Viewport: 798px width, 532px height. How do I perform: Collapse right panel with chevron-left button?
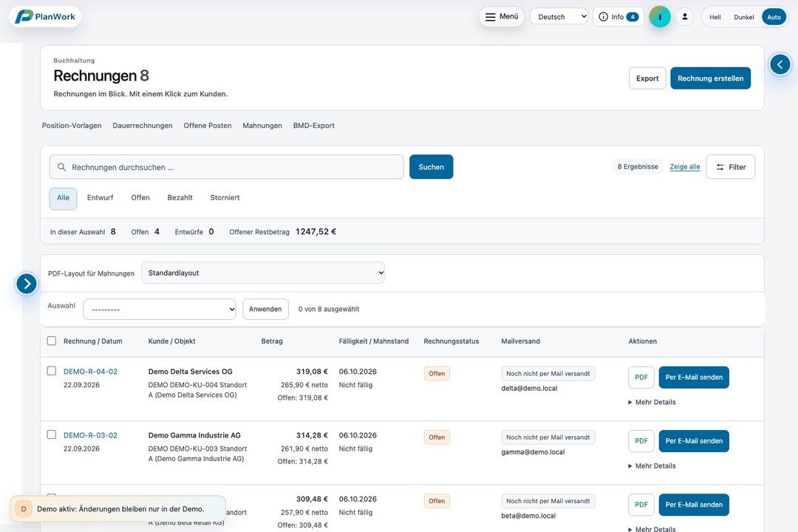[780, 65]
